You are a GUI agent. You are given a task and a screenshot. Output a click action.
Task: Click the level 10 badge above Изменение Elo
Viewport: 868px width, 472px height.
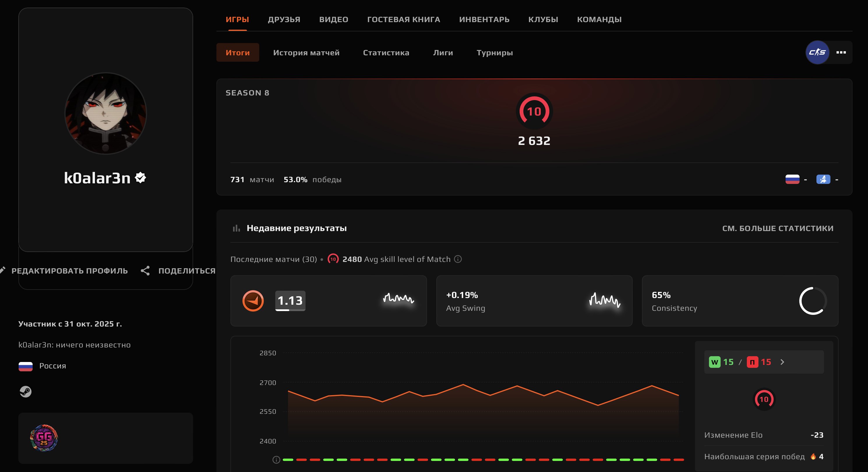pyautogui.click(x=764, y=399)
